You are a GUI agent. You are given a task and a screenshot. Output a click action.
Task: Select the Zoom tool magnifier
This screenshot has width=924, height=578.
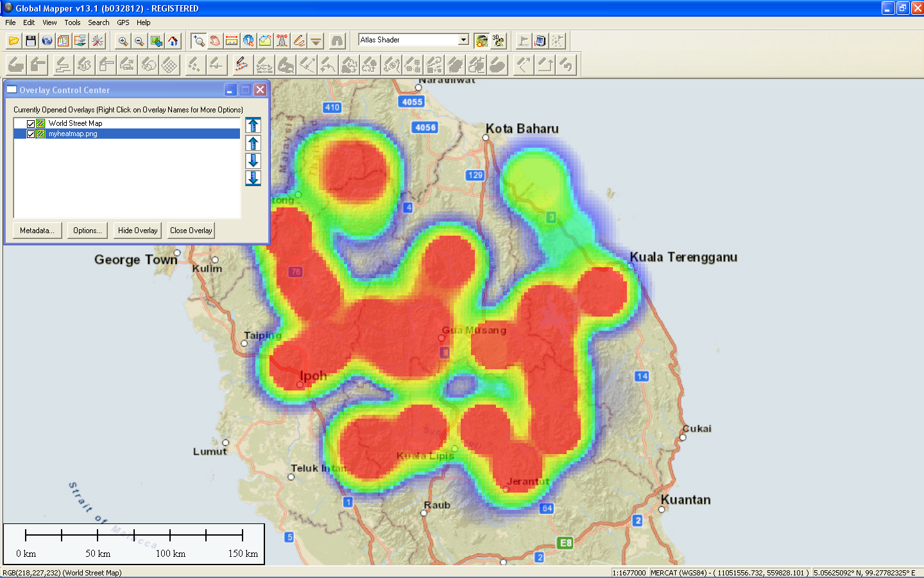point(199,40)
